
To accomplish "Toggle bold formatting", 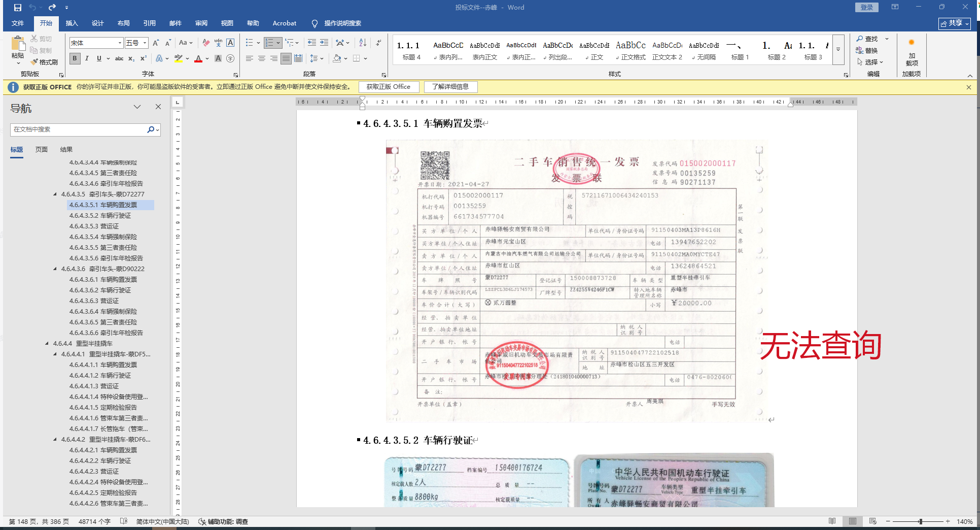I will pos(75,58).
